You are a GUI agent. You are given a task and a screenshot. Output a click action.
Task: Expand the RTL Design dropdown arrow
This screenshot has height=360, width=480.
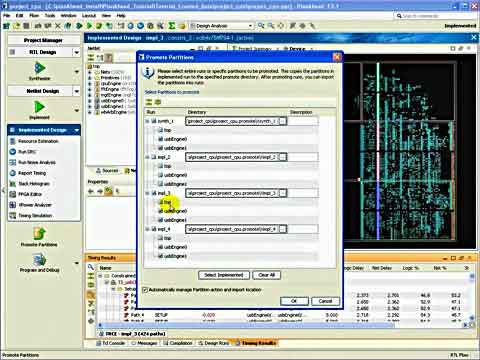point(77,52)
